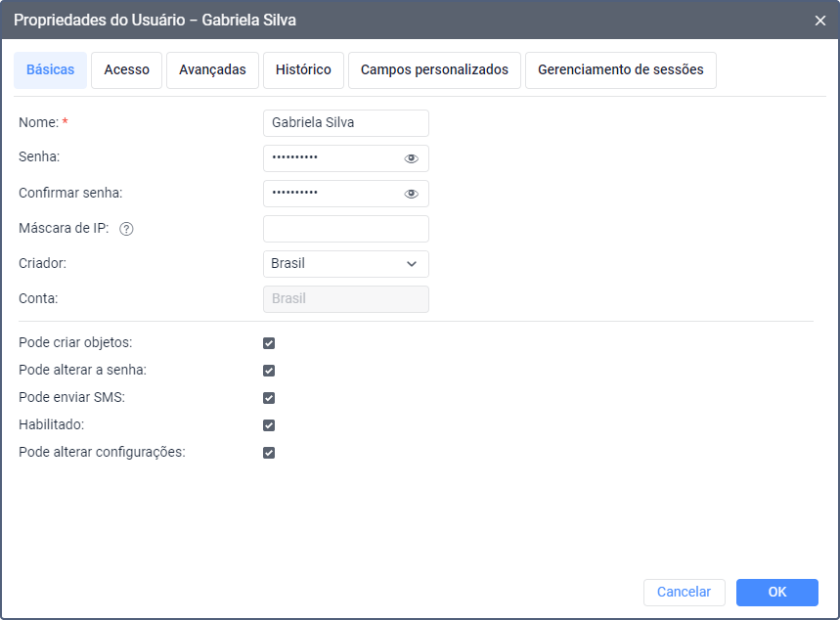Disable Pode enviar SMS option
Viewport: 840px width, 620px height.
click(x=269, y=398)
